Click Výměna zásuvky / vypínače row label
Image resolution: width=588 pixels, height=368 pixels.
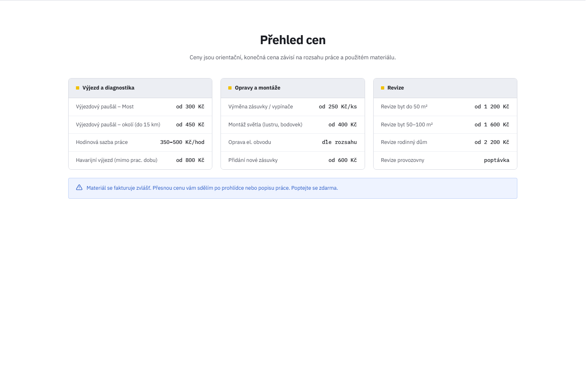point(261,107)
